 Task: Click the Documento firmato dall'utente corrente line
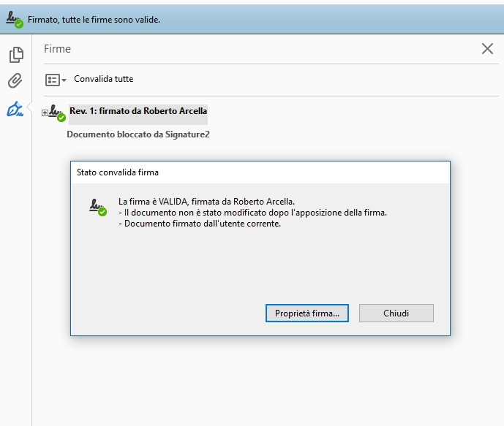(199, 224)
